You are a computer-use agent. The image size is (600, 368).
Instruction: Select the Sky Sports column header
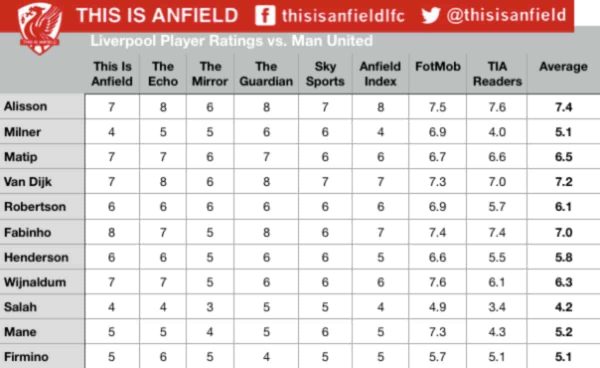pos(325,74)
